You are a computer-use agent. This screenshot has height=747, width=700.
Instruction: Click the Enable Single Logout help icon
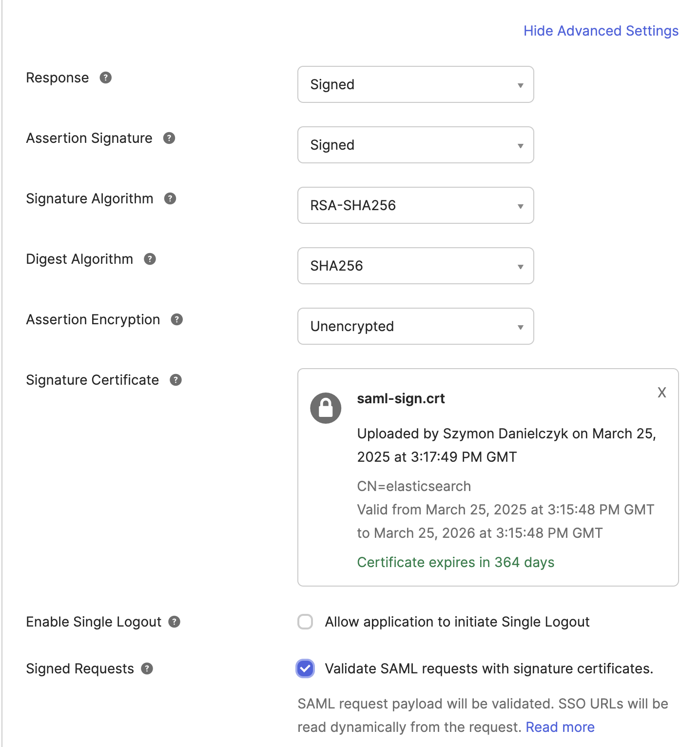point(175,622)
